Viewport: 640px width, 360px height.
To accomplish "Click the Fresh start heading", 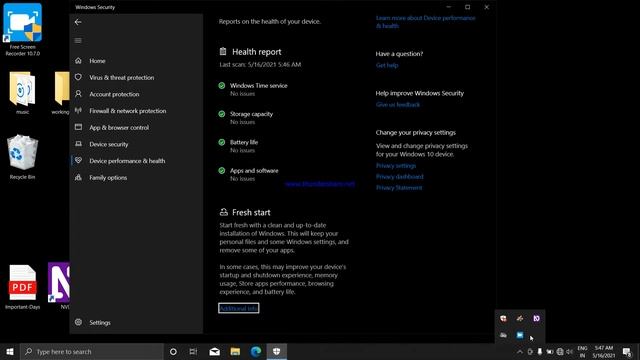I will coord(251,213).
